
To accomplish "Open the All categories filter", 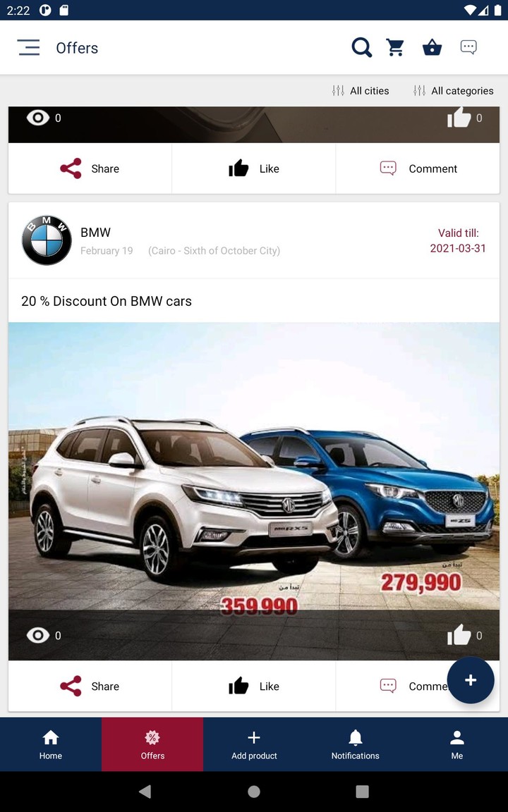I will pyautogui.click(x=454, y=91).
